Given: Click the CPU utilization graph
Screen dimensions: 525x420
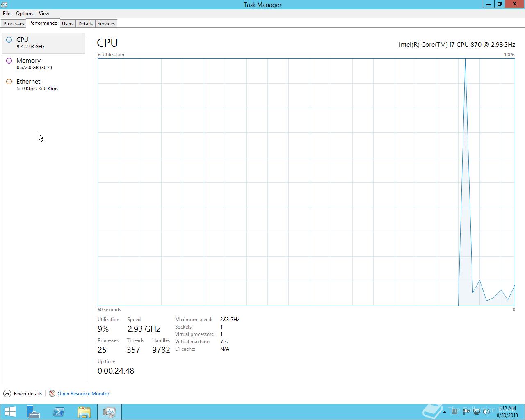Looking at the screenshot, I should click(x=306, y=182).
